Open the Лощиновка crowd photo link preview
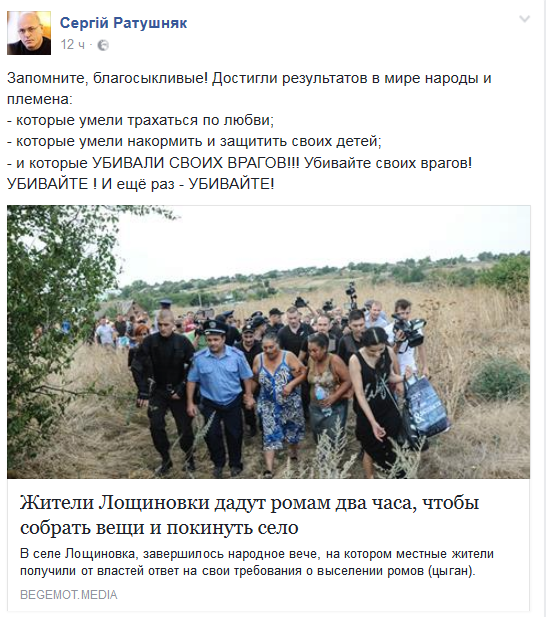The image size is (546, 617). (268, 342)
